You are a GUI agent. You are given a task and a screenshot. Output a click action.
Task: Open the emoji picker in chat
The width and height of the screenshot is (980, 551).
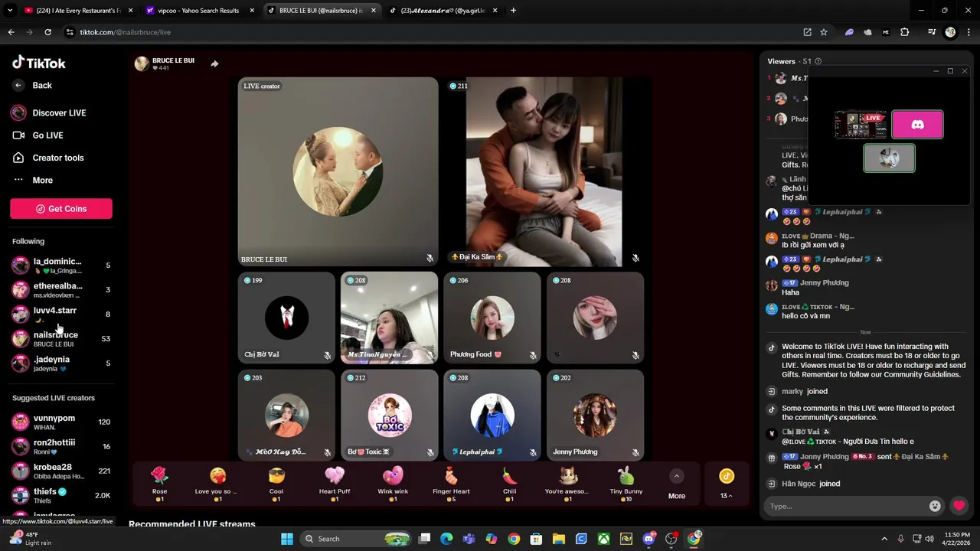tap(935, 506)
